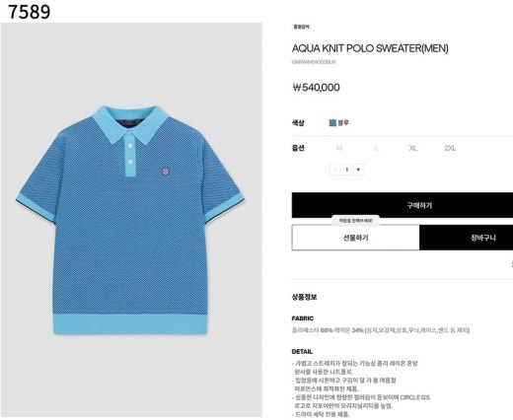This screenshot has height=420, width=513.
Task: Select size M option
Action: coord(339,148)
